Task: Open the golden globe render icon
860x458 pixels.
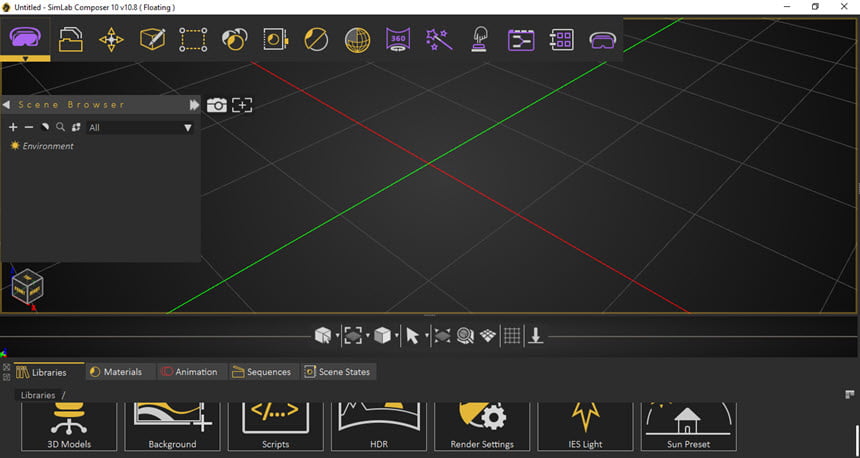Action: click(x=358, y=40)
